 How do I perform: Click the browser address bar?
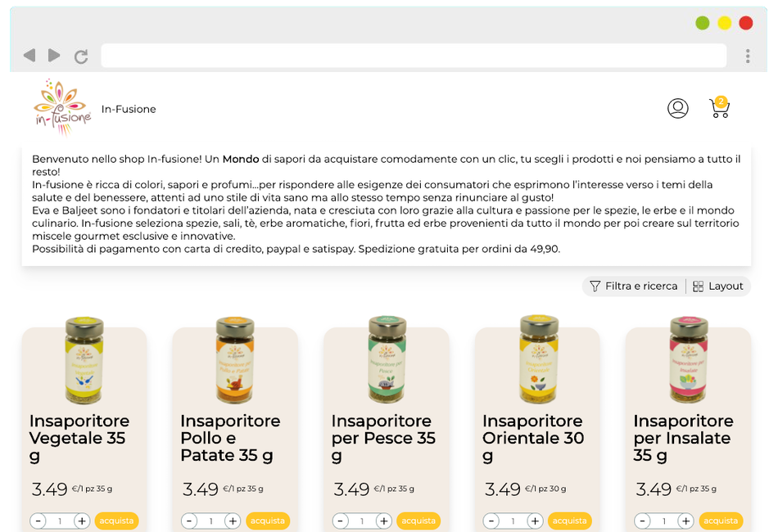tap(414, 56)
